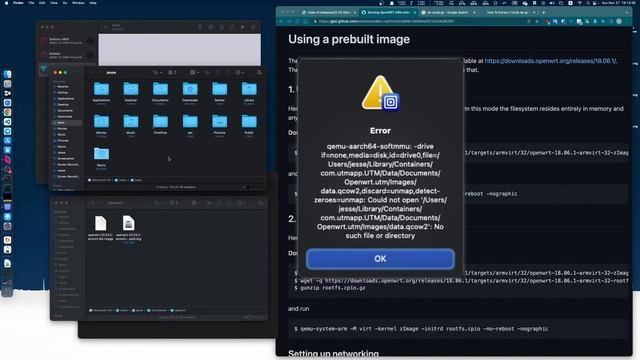The width and height of the screenshot is (640, 360).
Task: Open the Go menu in menu bar
Action: (65, 3)
